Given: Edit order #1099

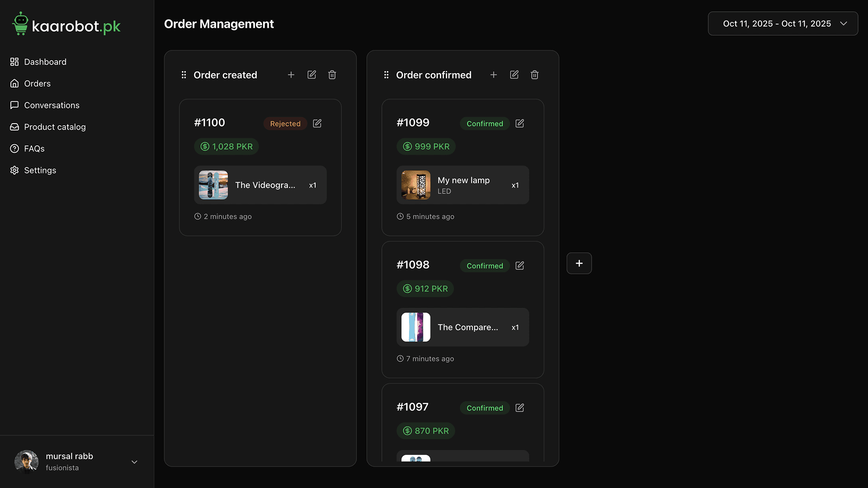Looking at the screenshot, I should [520, 124].
